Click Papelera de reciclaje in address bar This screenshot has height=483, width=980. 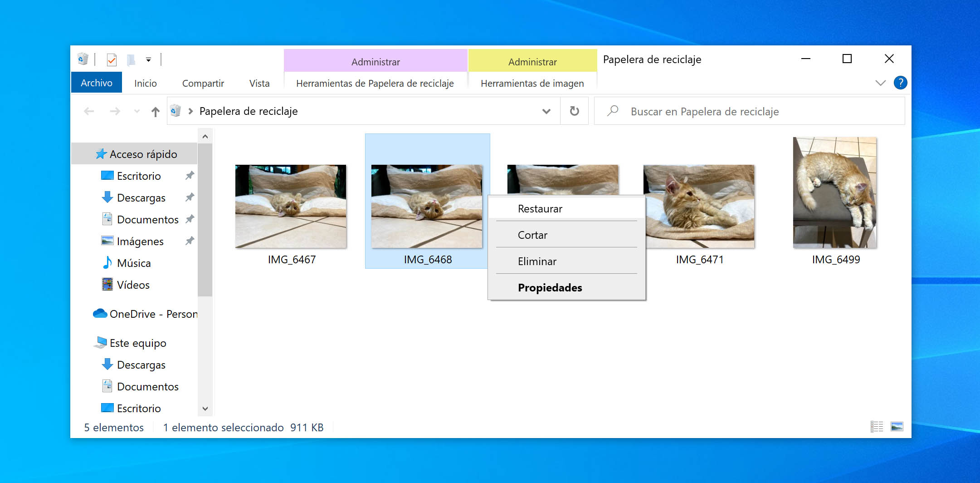pos(249,111)
